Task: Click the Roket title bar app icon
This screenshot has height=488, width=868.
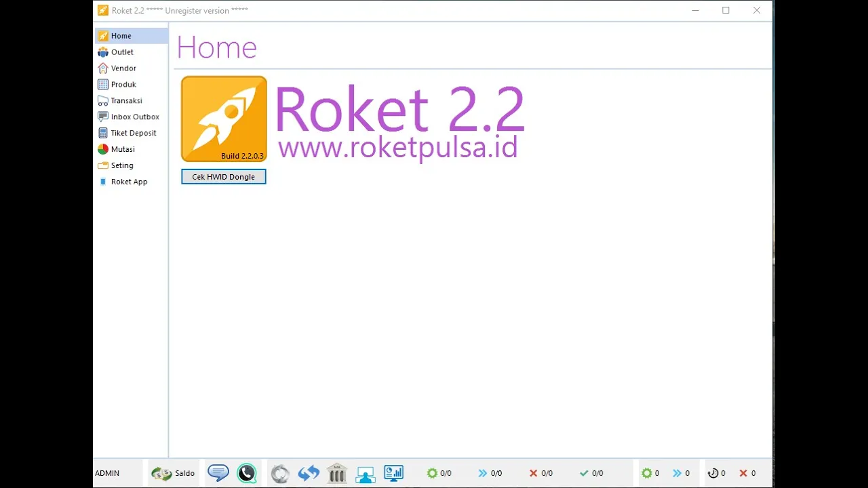Action: point(102,10)
